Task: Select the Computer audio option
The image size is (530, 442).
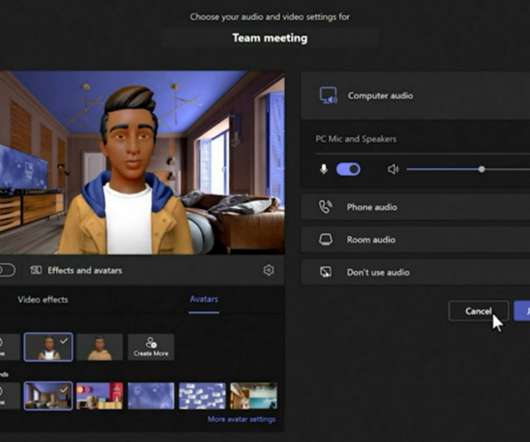Action: 416,96
